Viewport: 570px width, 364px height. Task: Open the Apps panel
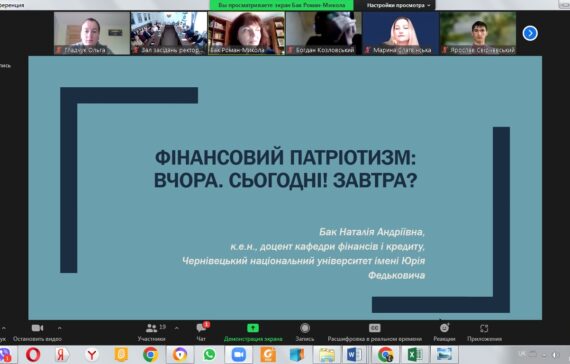click(x=484, y=332)
